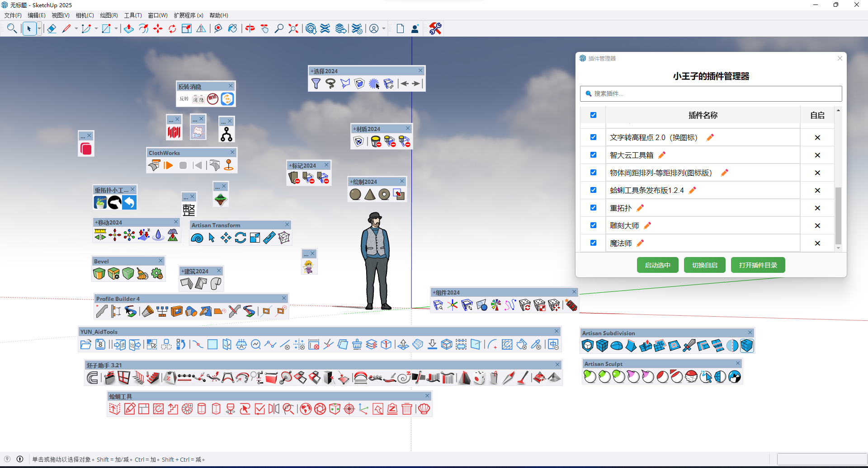Image resolution: width=868 pixels, height=468 pixels.
Task: Open the 相机 menu
Action: click(x=85, y=15)
